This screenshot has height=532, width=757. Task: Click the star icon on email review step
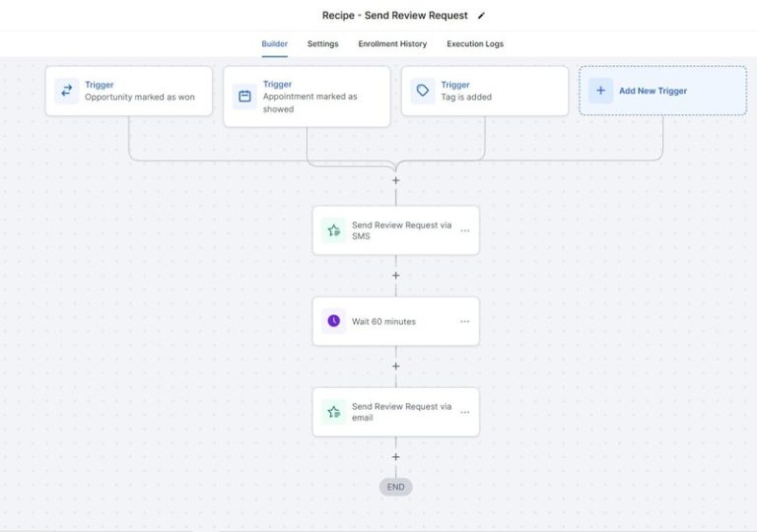(x=333, y=412)
